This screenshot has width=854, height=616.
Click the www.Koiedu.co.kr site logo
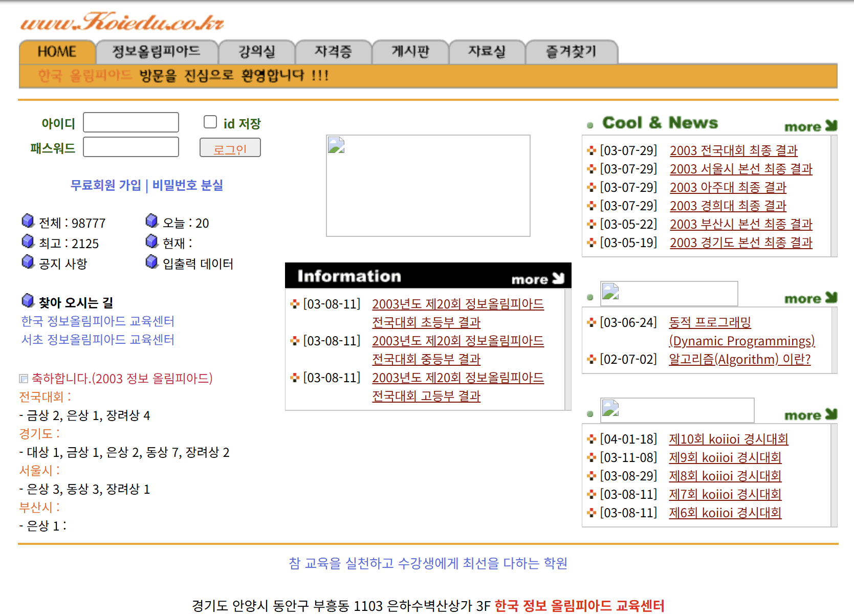click(122, 22)
